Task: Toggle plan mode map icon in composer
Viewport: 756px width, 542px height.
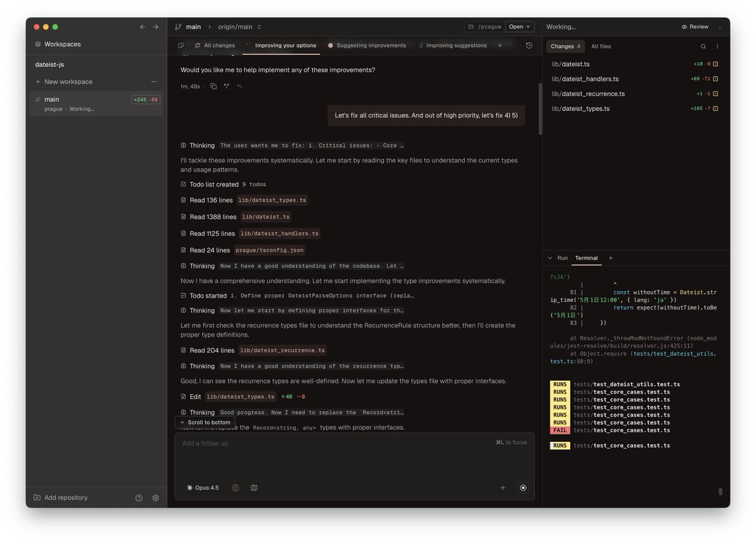Action: (x=254, y=488)
